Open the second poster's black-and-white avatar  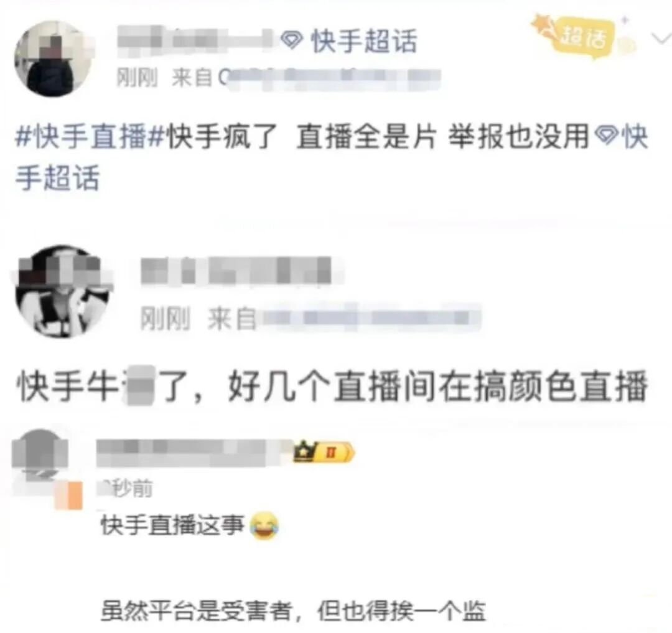tap(61, 291)
